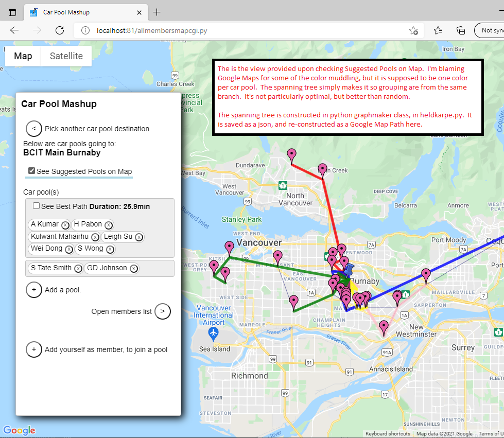
Task: Click the Add a pool plus button
Action: click(34, 290)
